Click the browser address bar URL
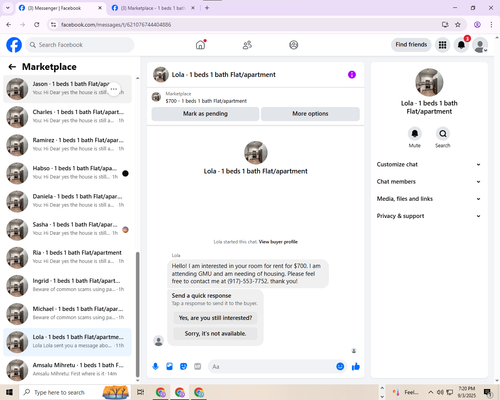 point(116,25)
